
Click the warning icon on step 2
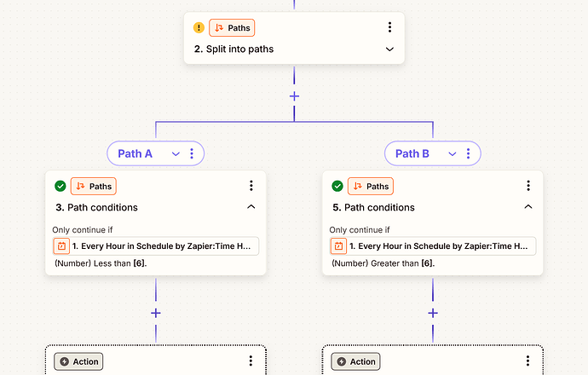[199, 28]
